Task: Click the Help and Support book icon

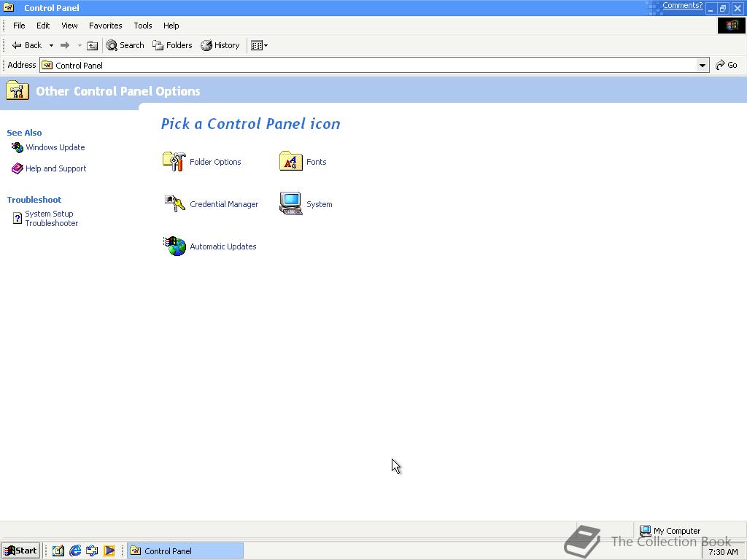Action: [x=18, y=168]
